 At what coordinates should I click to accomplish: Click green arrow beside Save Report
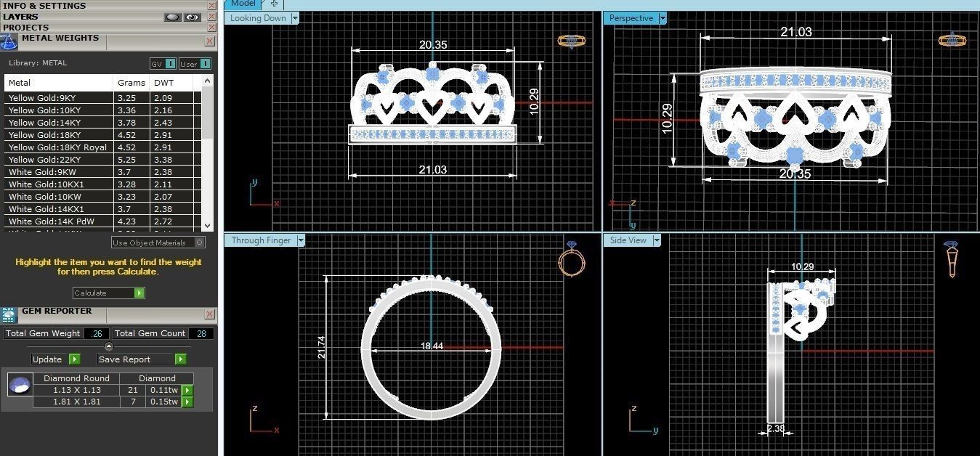click(x=180, y=359)
